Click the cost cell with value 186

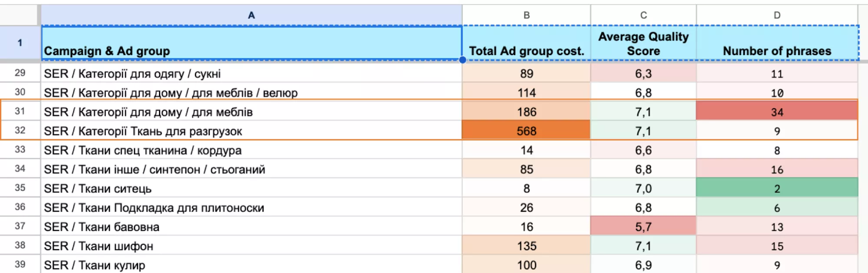coord(526,111)
